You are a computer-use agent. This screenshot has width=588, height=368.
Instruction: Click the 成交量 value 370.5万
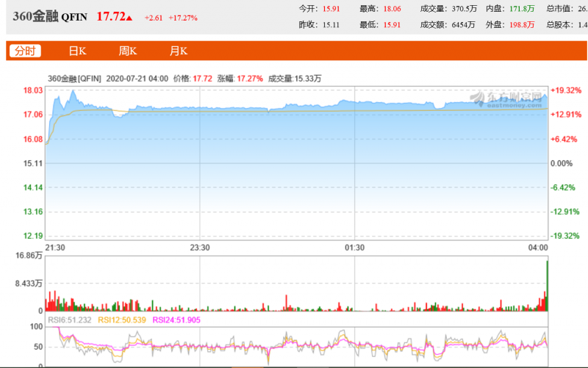click(465, 9)
